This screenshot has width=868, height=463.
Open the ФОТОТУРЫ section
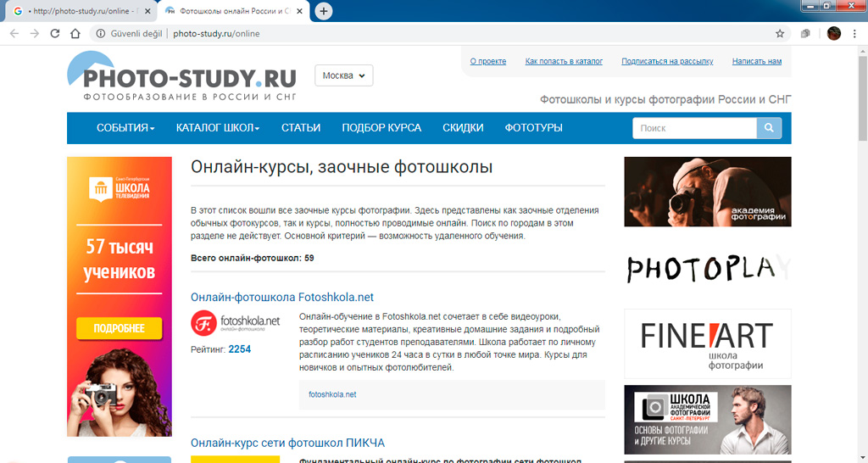[534, 128]
